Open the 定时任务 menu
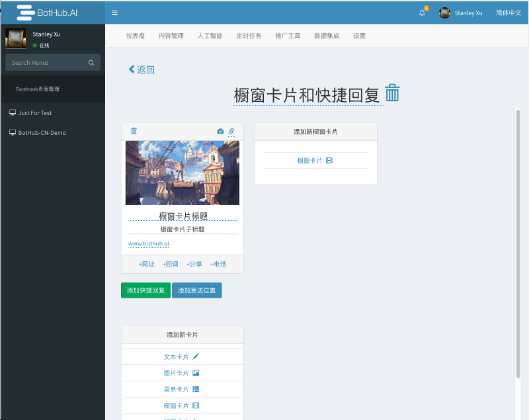 [249, 36]
